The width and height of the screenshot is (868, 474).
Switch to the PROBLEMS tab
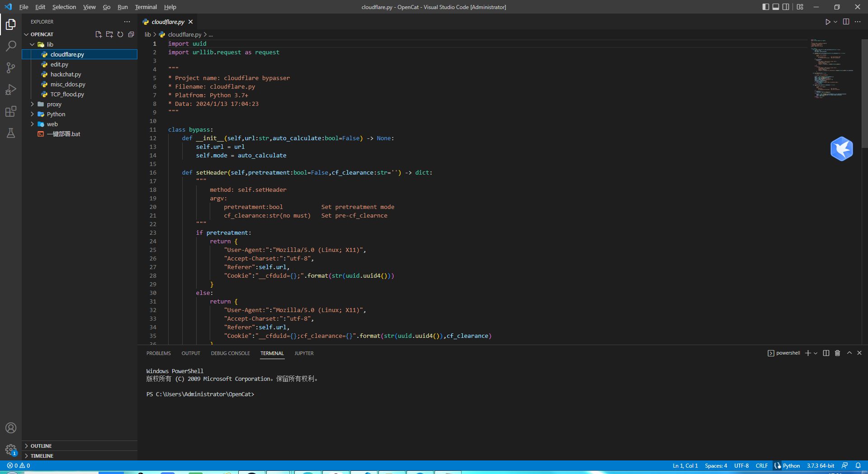(x=159, y=353)
